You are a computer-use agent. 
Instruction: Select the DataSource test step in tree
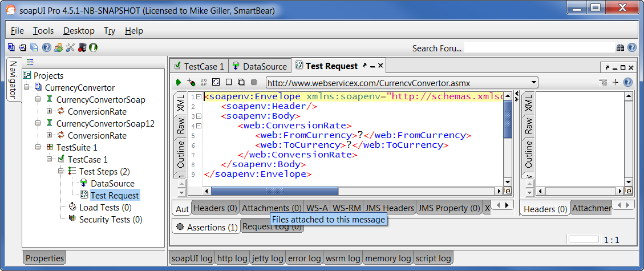tap(112, 184)
